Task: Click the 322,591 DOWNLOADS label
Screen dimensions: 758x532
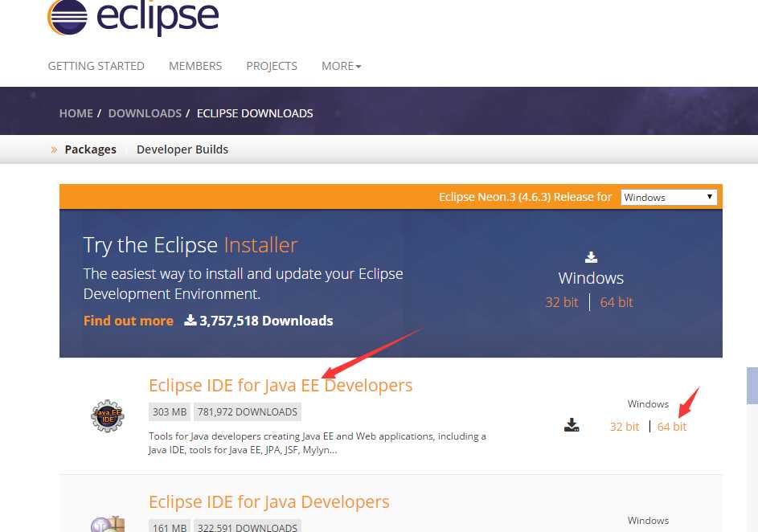Action: tap(248, 526)
